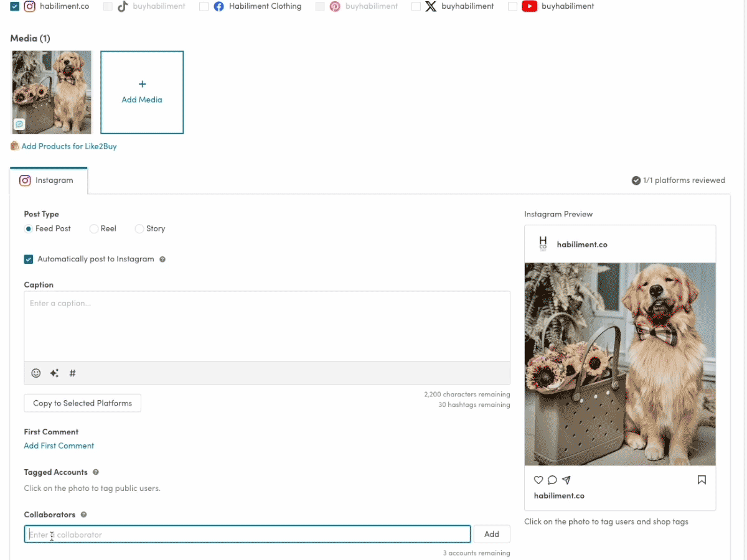Click the hashtag icon below caption
Image resolution: width=747 pixels, height=560 pixels.
click(72, 373)
